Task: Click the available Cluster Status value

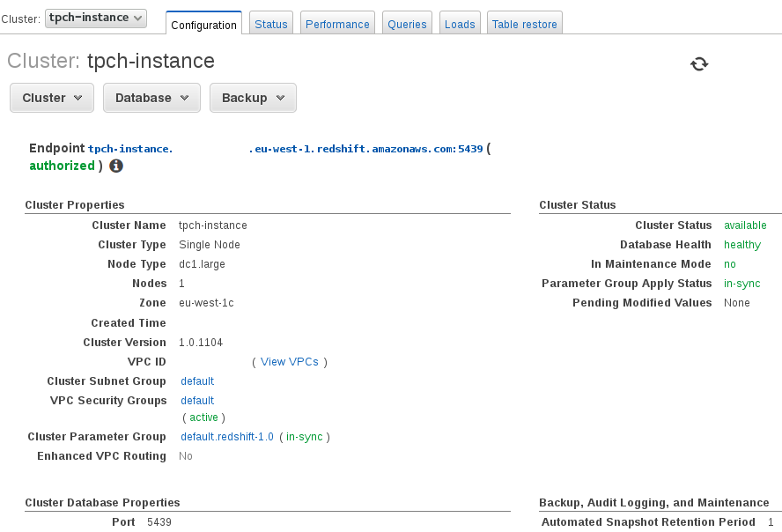Action: [x=745, y=225]
